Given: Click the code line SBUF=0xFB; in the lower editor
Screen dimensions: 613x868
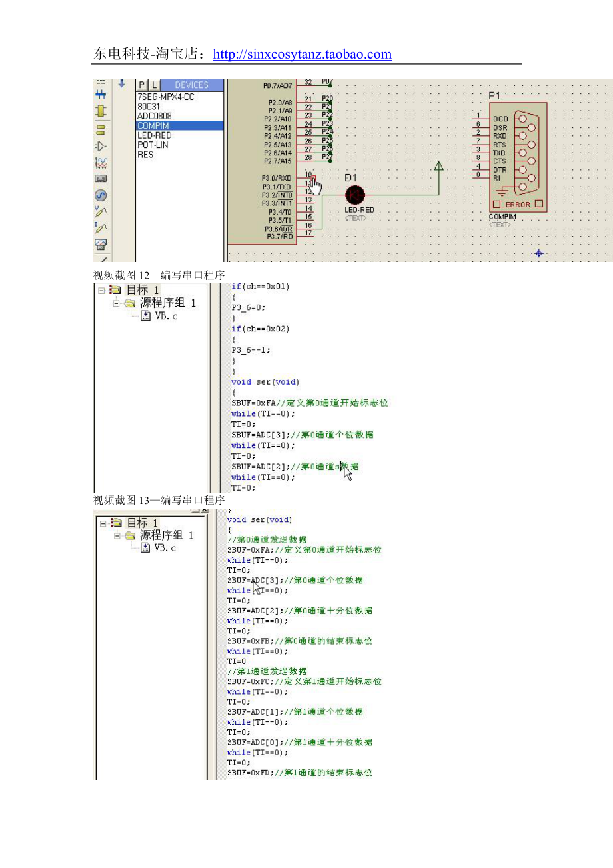Looking at the screenshot, I should click(300, 641).
